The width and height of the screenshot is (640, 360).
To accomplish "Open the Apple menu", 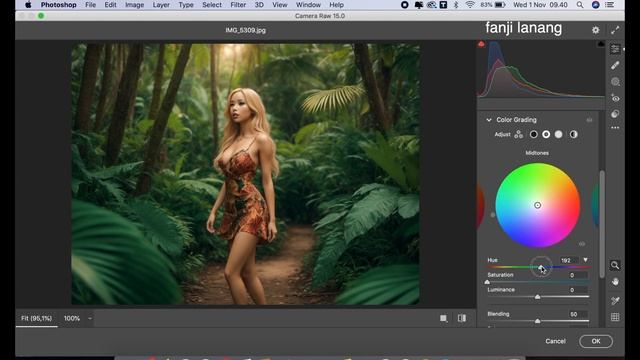I will [x=28, y=5].
